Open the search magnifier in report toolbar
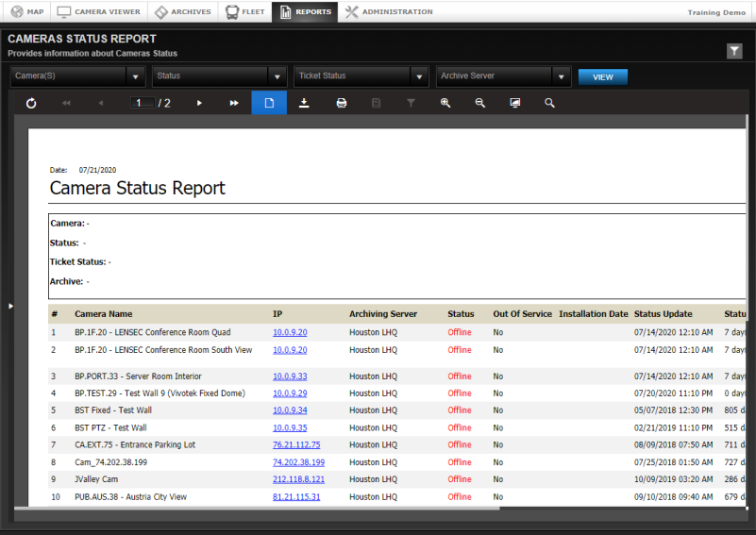 point(549,103)
